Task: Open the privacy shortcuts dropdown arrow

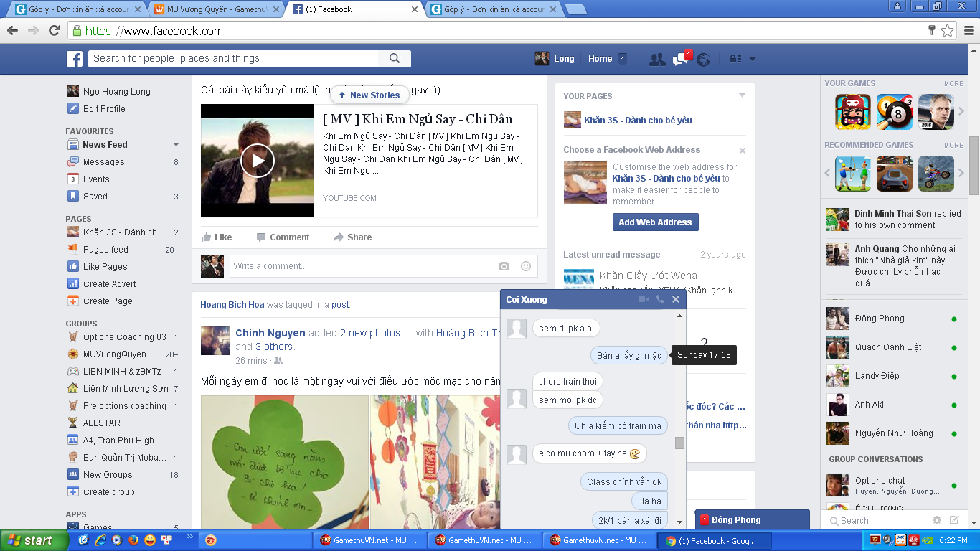Action: tap(752, 59)
